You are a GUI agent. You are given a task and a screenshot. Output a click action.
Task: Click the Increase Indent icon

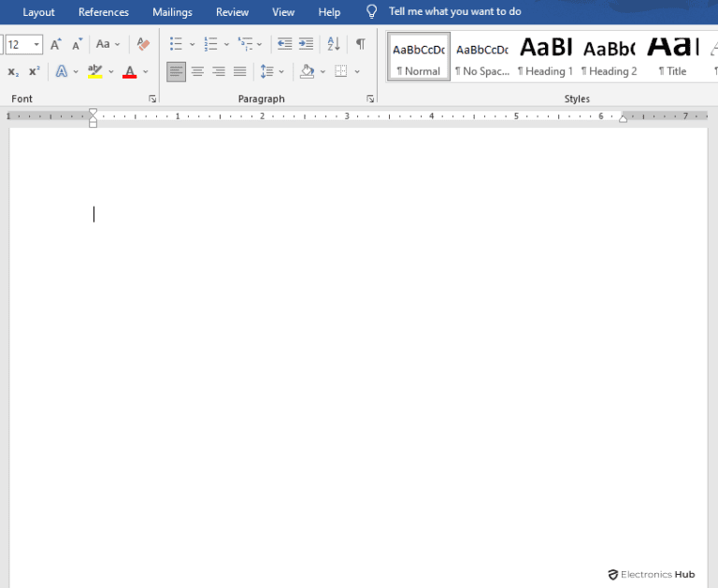point(306,44)
